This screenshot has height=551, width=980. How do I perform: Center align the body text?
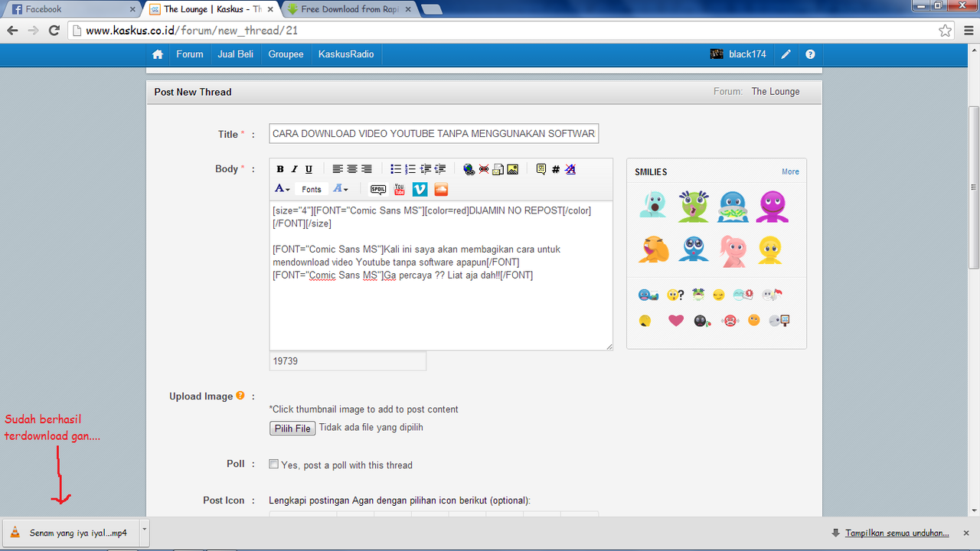352,169
